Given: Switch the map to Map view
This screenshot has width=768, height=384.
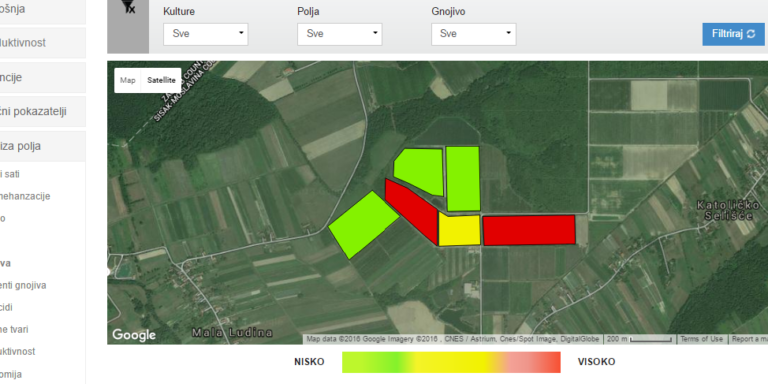Looking at the screenshot, I should pos(127,80).
